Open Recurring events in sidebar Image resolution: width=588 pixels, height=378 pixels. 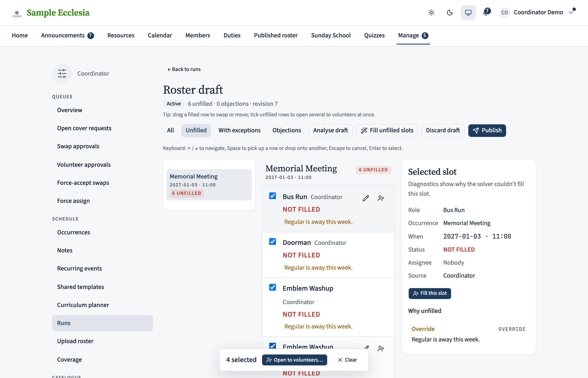102,269
